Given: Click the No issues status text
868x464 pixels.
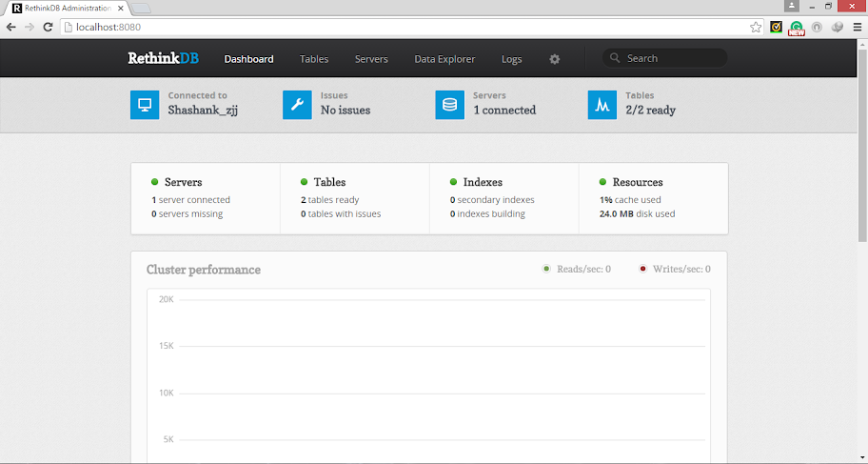Looking at the screenshot, I should 345,110.
